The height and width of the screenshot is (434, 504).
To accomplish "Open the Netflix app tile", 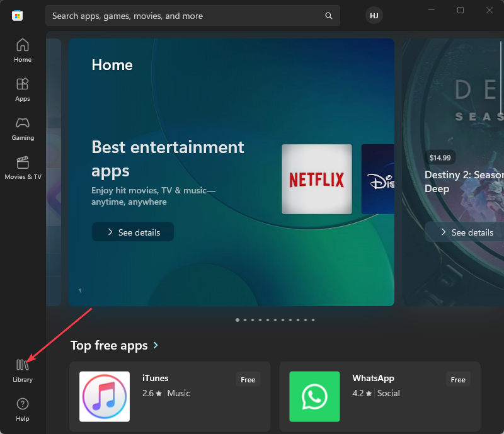I will [x=317, y=179].
